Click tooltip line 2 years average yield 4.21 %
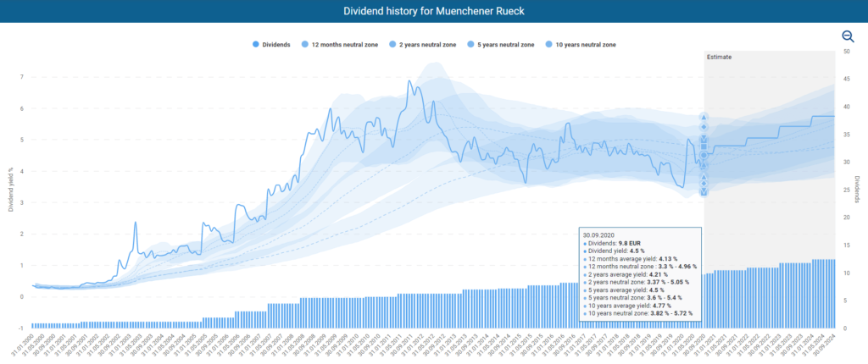 [x=625, y=273]
